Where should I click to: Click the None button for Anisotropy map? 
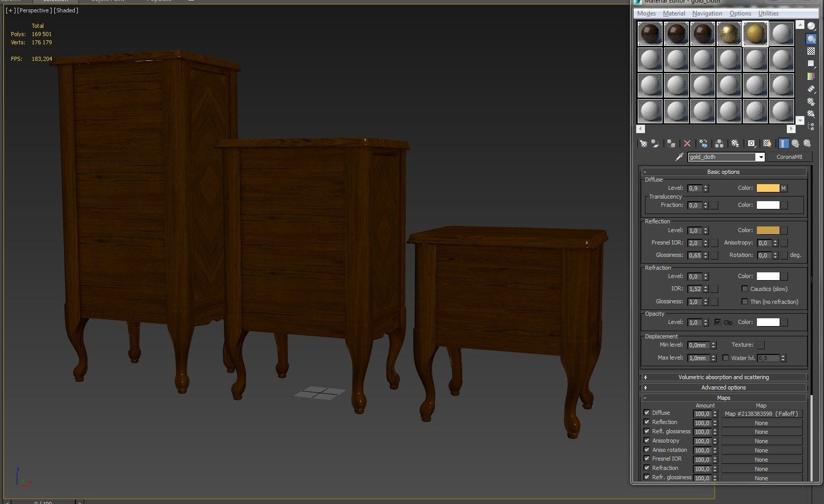[x=761, y=441]
